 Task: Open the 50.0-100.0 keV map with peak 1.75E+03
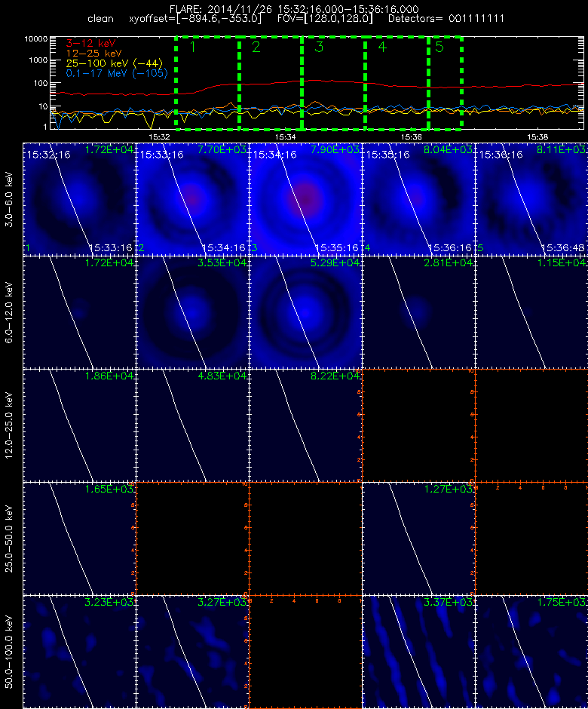coord(531,652)
